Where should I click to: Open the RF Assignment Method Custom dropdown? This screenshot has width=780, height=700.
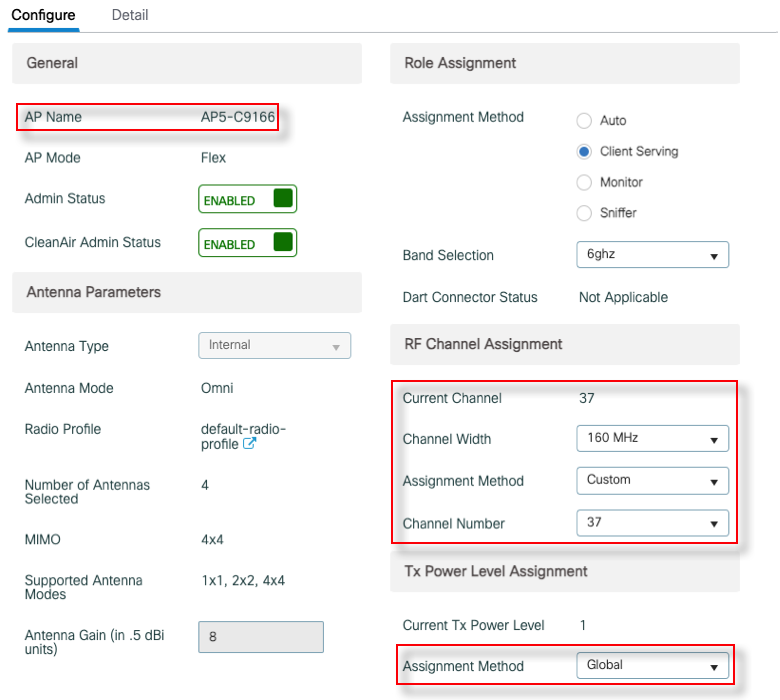point(652,480)
